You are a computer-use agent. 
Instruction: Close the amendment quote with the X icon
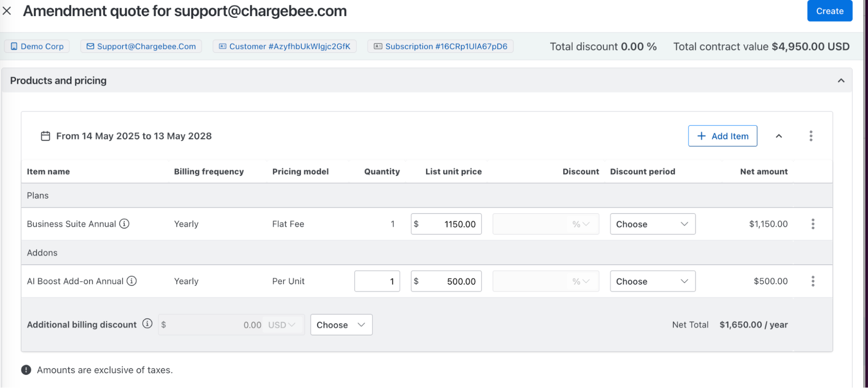pos(7,11)
